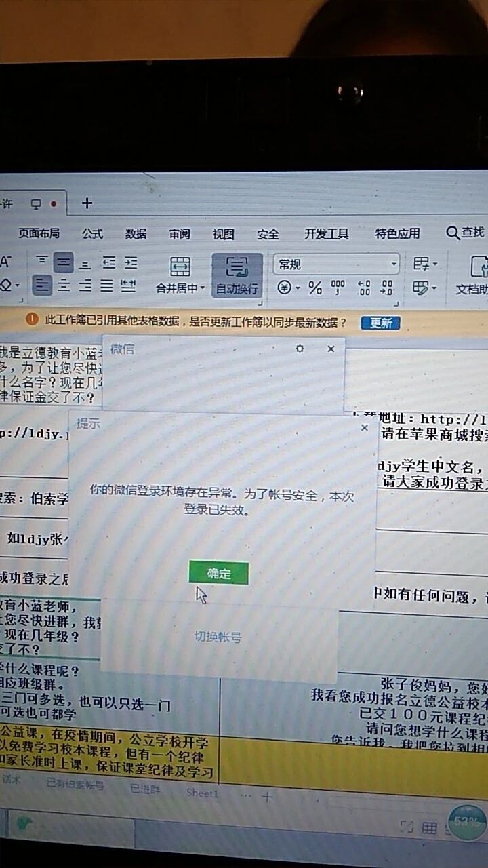This screenshot has height=868, width=488.
Task: Click the distributed alignment icon
Action: 128,286
